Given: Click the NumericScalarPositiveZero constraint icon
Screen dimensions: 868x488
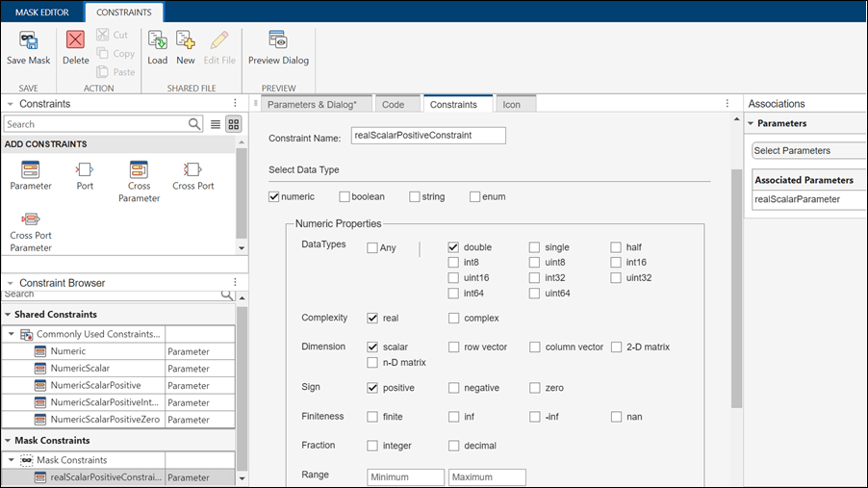Looking at the screenshot, I should click(x=39, y=420).
